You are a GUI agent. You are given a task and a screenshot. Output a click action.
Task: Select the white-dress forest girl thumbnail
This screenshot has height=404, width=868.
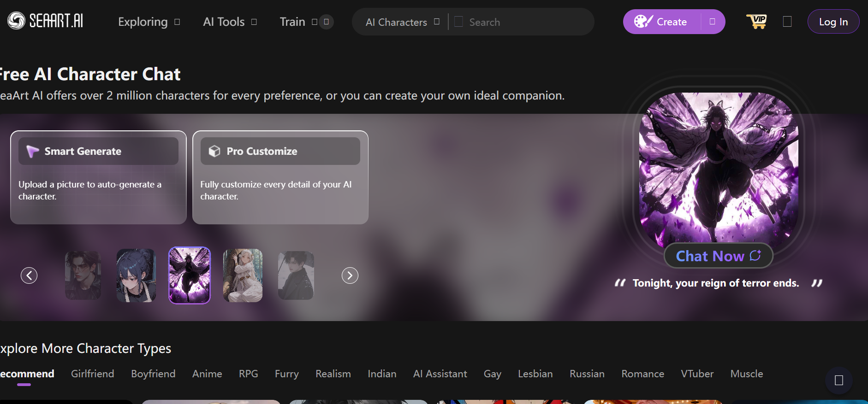tap(243, 275)
